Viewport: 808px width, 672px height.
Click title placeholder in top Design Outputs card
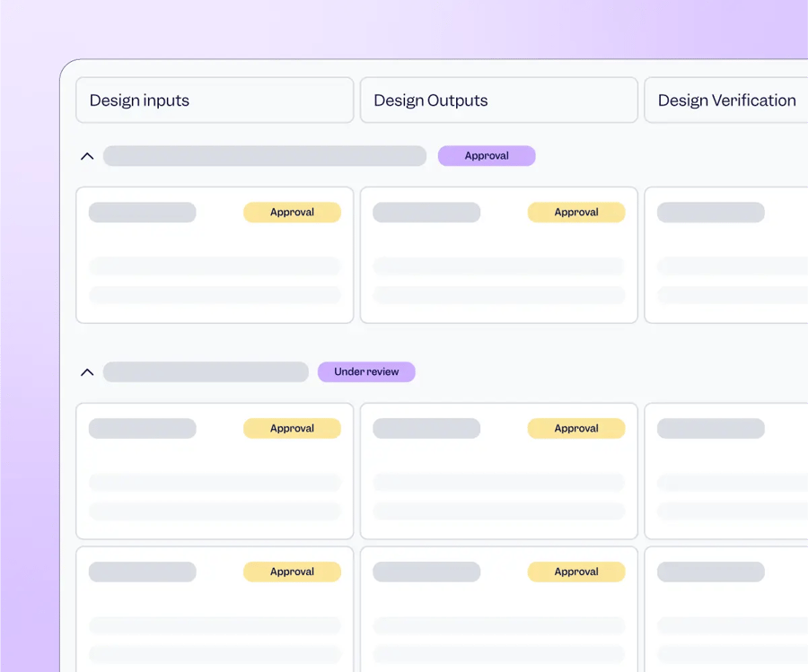tap(426, 213)
